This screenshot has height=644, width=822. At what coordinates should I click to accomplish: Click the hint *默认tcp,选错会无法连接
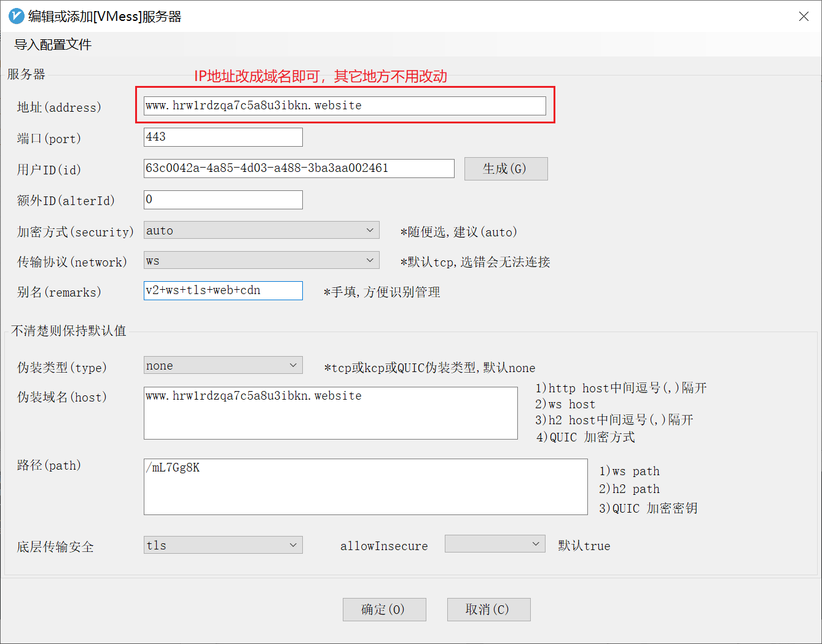coord(475,262)
